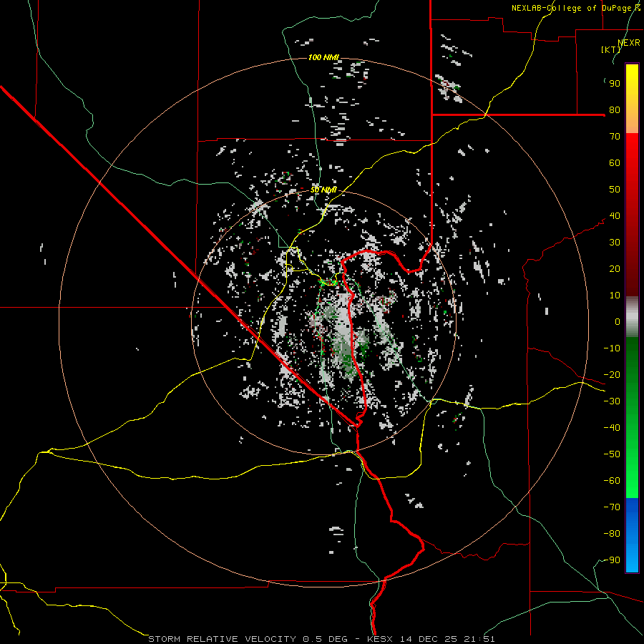644x644 pixels.
Task: Click the -80 value on velocity scale
Action: pos(612,534)
